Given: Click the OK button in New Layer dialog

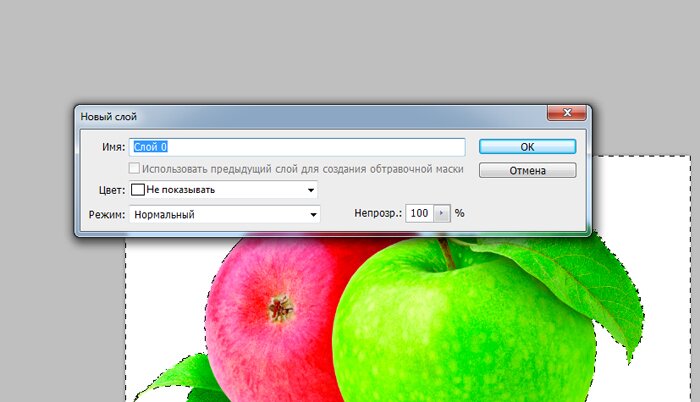Looking at the screenshot, I should click(x=527, y=147).
